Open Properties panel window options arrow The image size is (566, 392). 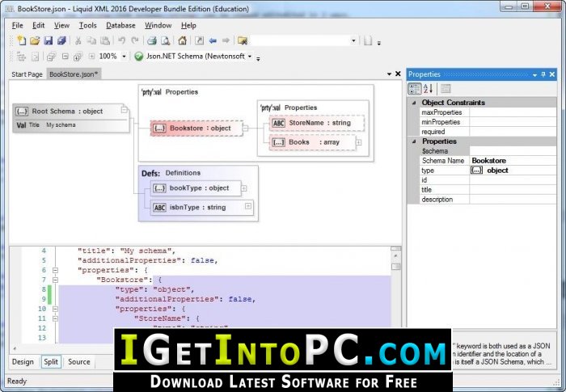(535, 74)
